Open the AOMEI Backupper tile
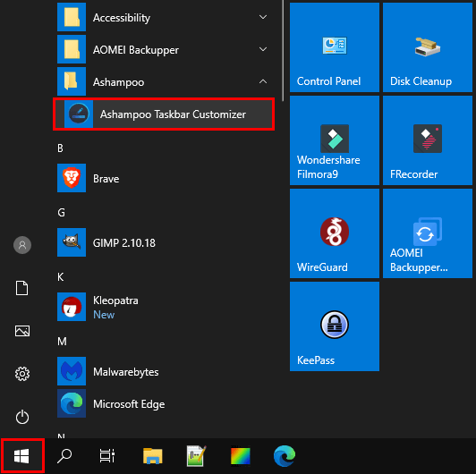This screenshot has height=474, width=476. pyautogui.click(x=428, y=233)
